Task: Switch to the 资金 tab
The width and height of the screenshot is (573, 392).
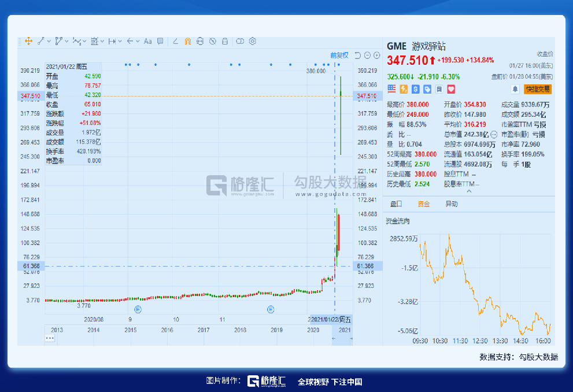Action: point(424,204)
